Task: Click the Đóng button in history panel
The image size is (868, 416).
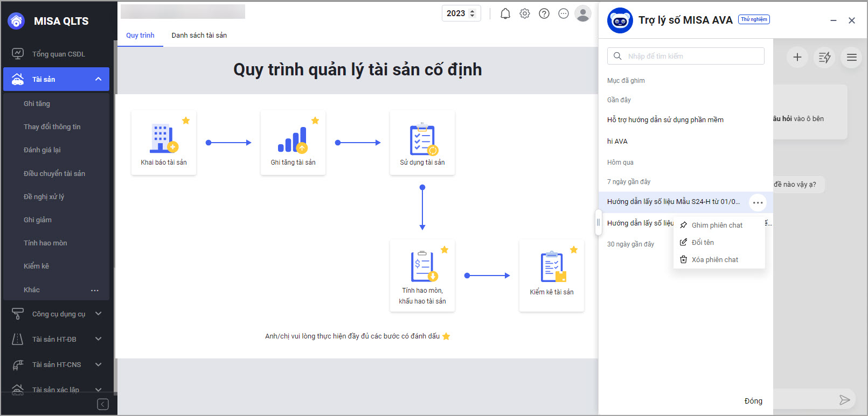Action: tap(753, 401)
